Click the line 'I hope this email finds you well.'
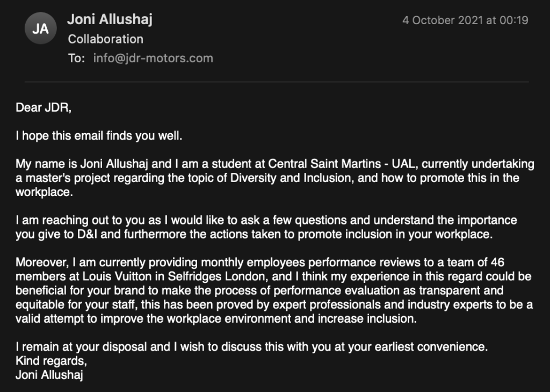 pyautogui.click(x=99, y=135)
